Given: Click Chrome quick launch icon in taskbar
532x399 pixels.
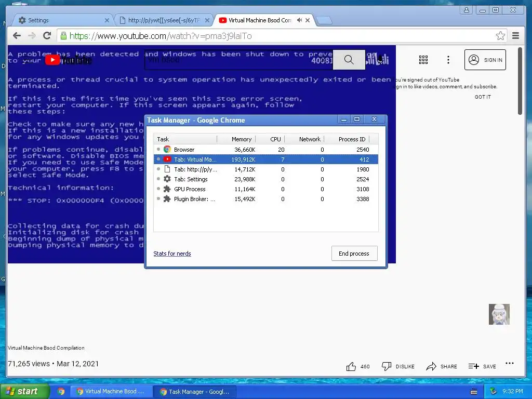Looking at the screenshot, I should [61, 392].
